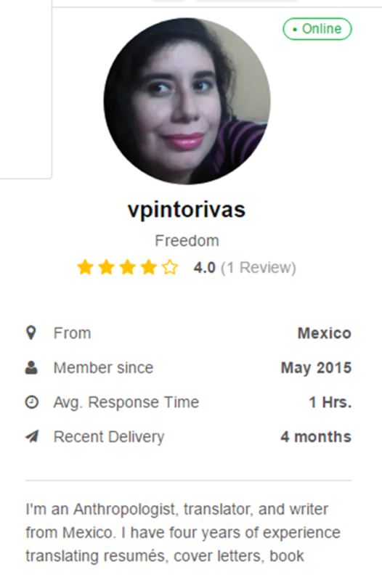Click the empty fifth rating star
This screenshot has height=588, width=382.
[170, 268]
